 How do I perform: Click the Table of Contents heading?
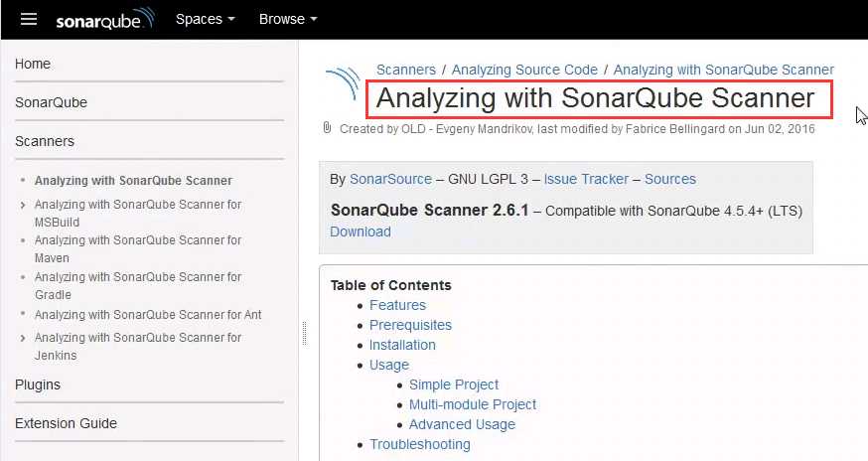tap(391, 285)
